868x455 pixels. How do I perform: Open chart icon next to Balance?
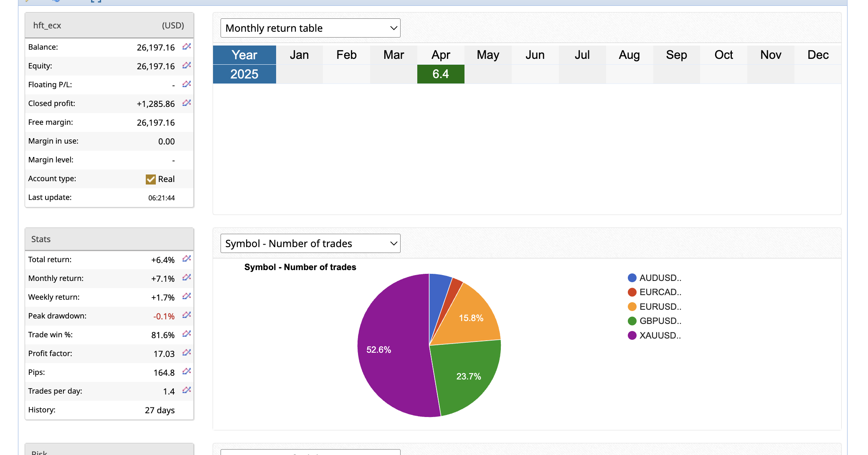[186, 46]
